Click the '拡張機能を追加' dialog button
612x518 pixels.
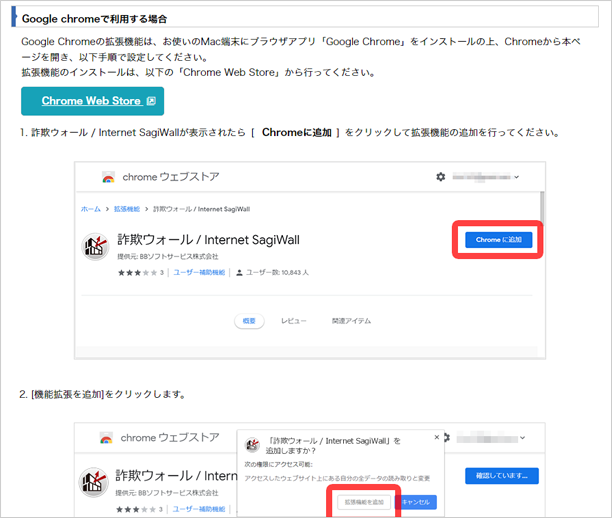[x=364, y=501]
